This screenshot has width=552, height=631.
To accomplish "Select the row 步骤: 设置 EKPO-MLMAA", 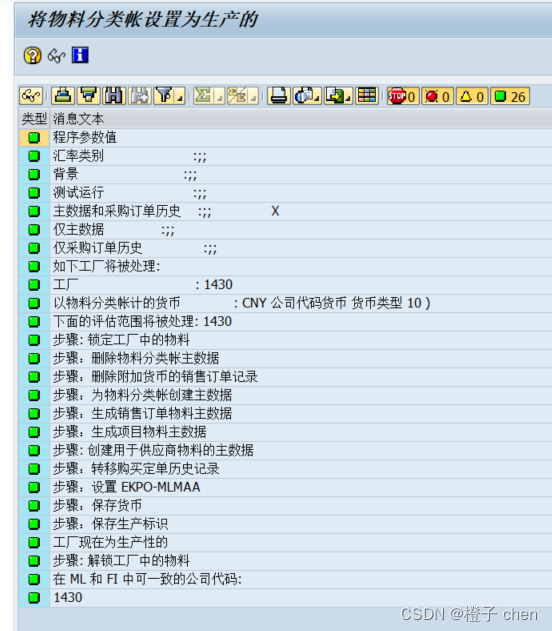I will pos(285,487).
